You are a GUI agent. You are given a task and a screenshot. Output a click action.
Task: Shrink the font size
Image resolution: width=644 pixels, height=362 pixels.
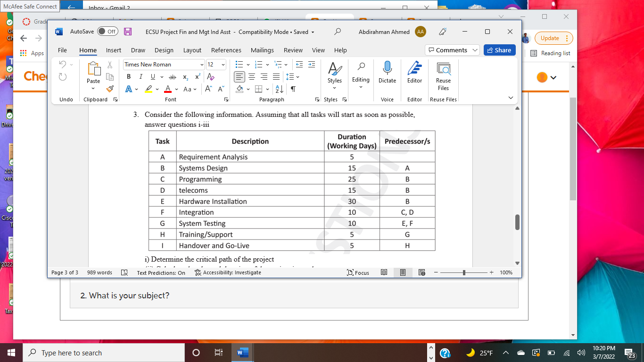click(x=221, y=89)
